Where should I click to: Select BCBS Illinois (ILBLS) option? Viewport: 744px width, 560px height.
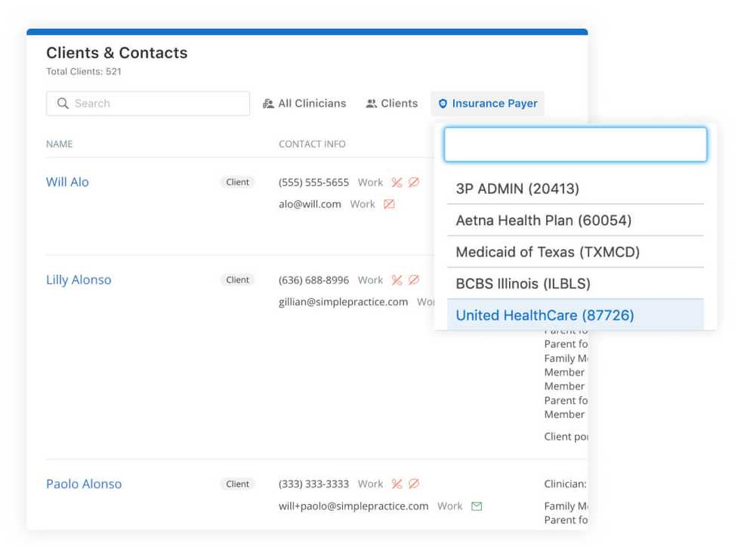click(575, 284)
